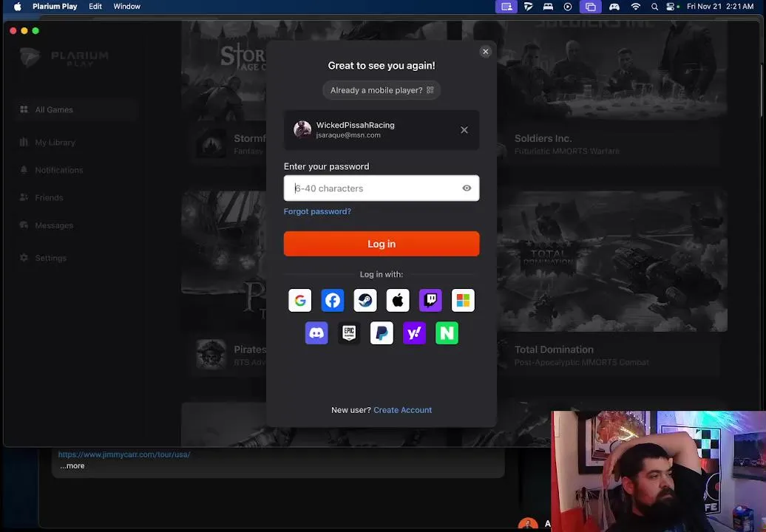The image size is (766, 532).
Task: Log in with Steam icon
Action: (365, 300)
